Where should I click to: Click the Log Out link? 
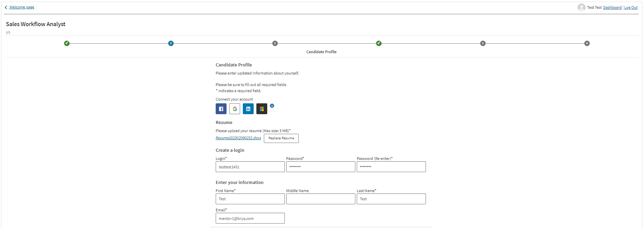click(x=631, y=7)
